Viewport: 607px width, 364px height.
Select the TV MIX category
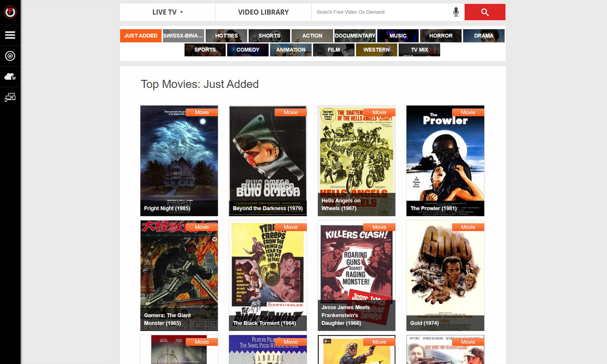click(419, 50)
